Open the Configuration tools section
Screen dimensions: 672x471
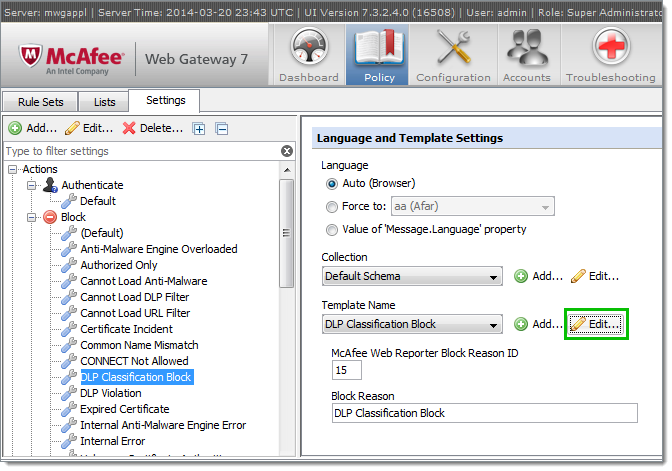tap(454, 55)
